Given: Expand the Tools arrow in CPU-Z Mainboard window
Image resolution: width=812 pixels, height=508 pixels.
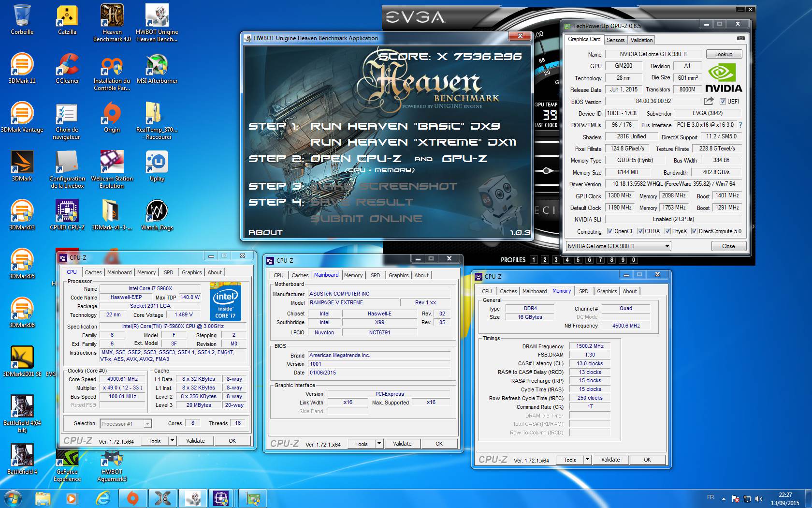Looking at the screenshot, I should tap(379, 444).
